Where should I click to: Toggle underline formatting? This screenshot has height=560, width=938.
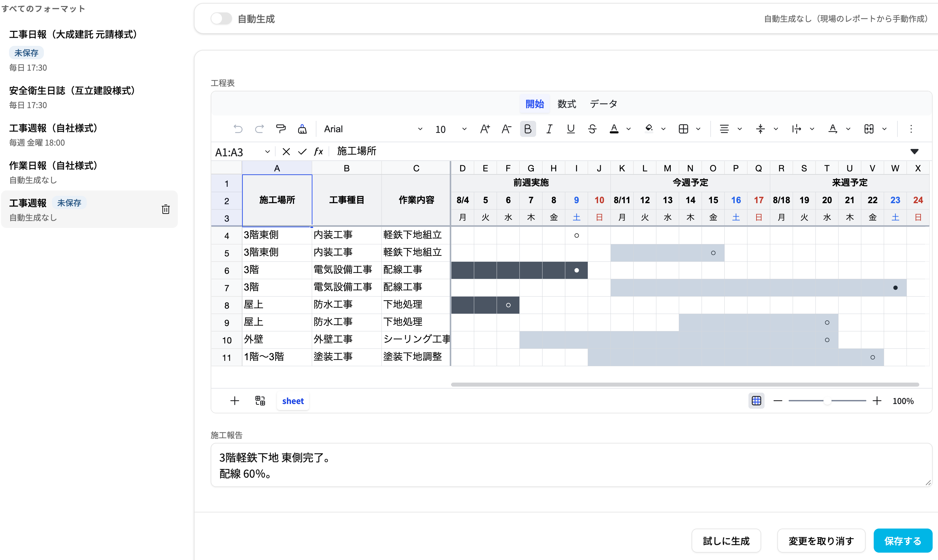(x=571, y=129)
